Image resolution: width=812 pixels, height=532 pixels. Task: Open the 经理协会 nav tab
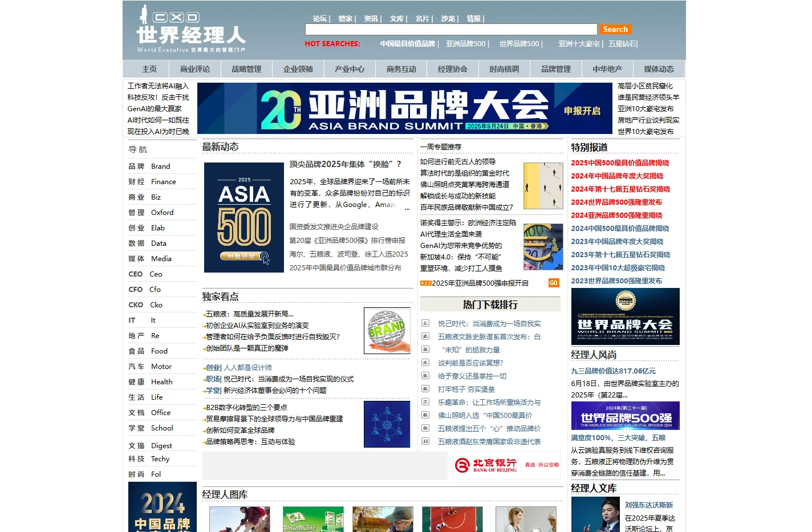[x=453, y=69]
